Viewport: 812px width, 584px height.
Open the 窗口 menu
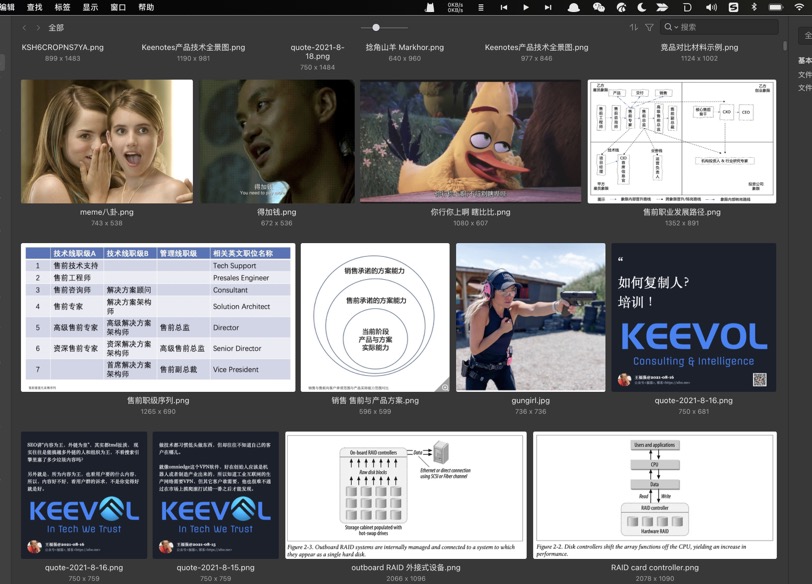pyautogui.click(x=118, y=7)
